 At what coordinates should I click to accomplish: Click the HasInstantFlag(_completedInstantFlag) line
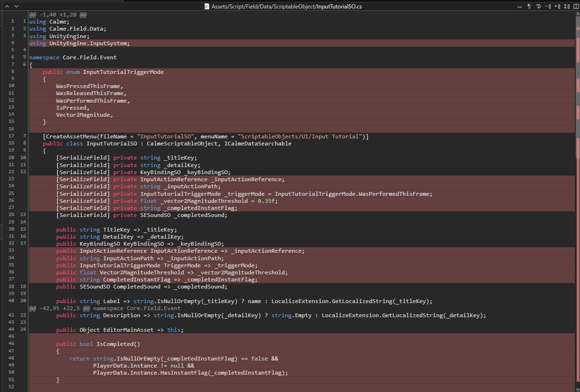[190, 373]
